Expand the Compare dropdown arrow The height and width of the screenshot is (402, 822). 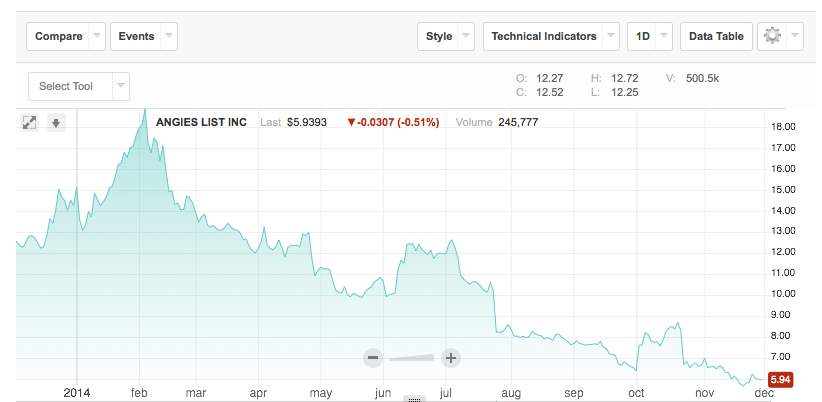pos(96,36)
